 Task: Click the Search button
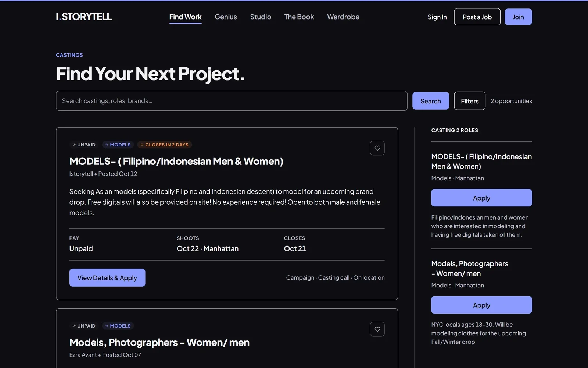(x=431, y=101)
